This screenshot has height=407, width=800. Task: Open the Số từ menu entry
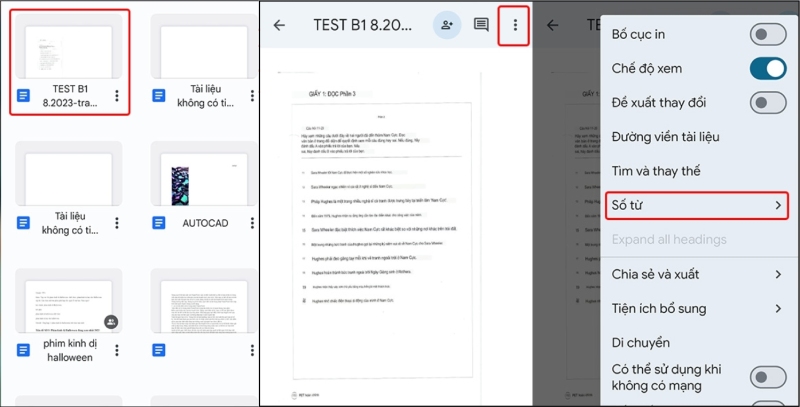click(697, 206)
